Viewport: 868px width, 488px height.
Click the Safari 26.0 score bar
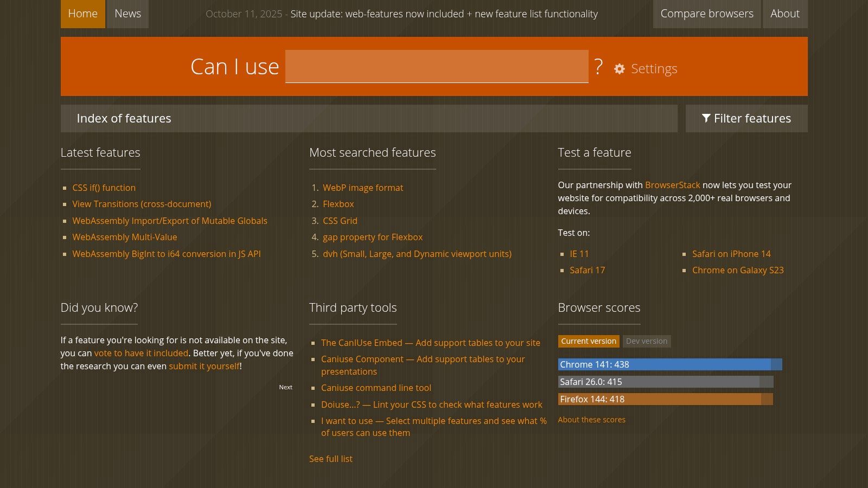pyautogui.click(x=666, y=382)
